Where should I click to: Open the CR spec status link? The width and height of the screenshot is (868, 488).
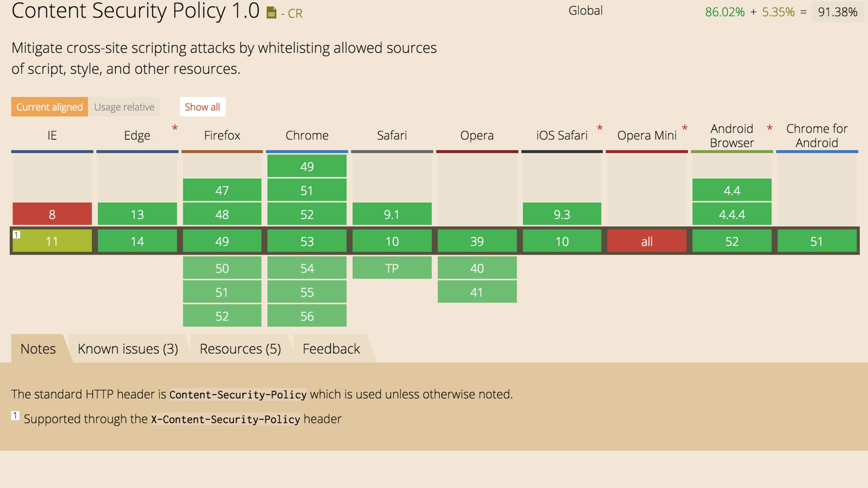pos(295,14)
